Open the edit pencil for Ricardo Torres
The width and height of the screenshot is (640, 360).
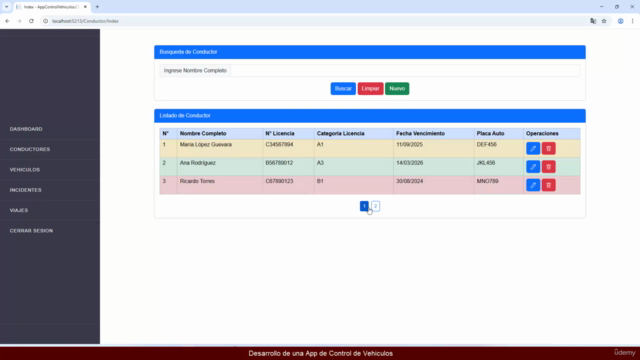tap(533, 185)
